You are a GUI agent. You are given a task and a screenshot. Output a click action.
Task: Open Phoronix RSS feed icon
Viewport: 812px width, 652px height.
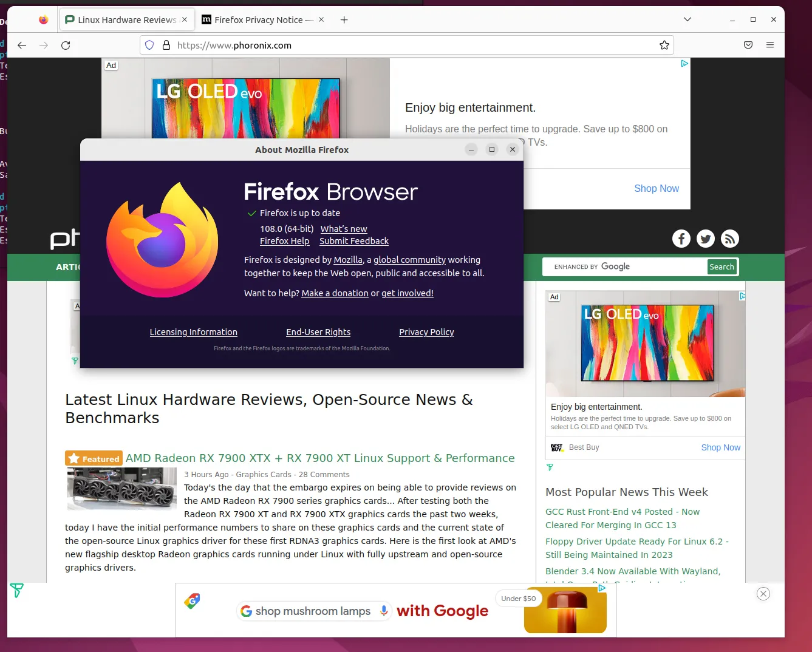pyautogui.click(x=729, y=239)
